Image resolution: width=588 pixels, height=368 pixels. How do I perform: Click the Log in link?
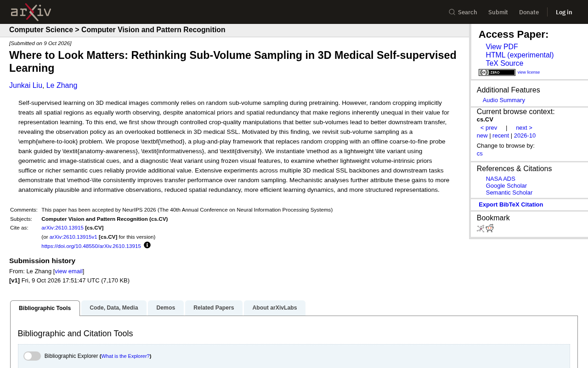564,12
